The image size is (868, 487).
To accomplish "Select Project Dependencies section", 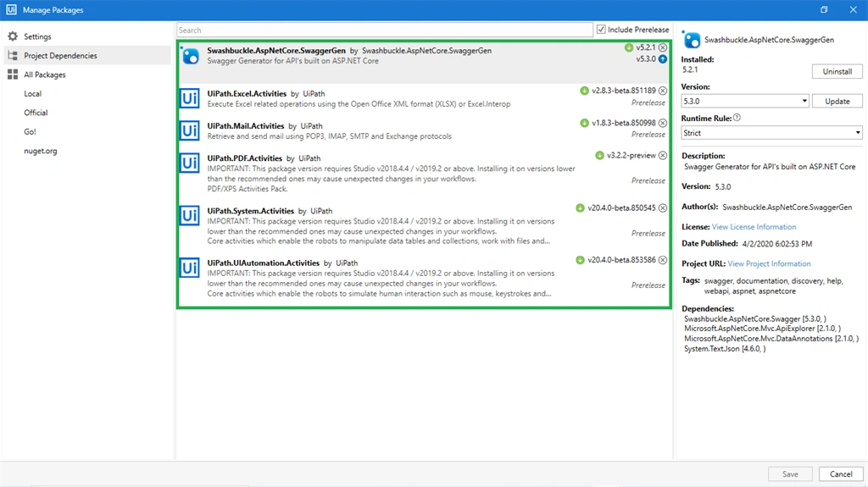I will pos(60,55).
